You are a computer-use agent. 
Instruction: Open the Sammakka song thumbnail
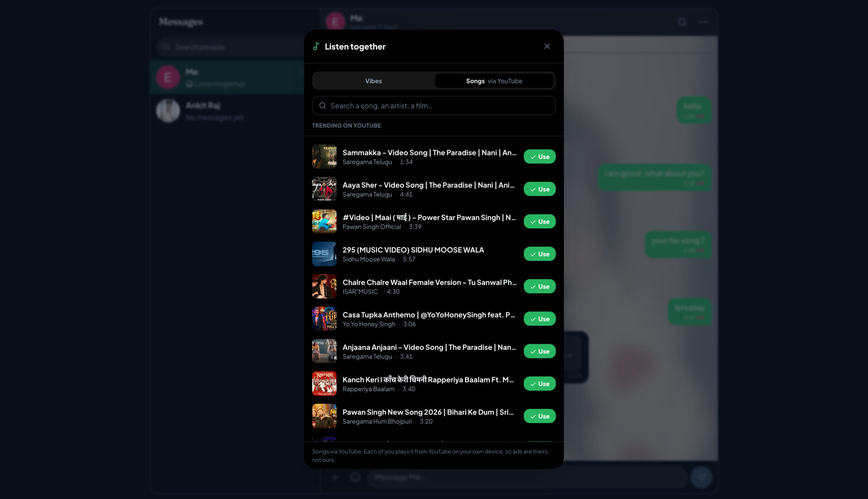[x=324, y=157]
